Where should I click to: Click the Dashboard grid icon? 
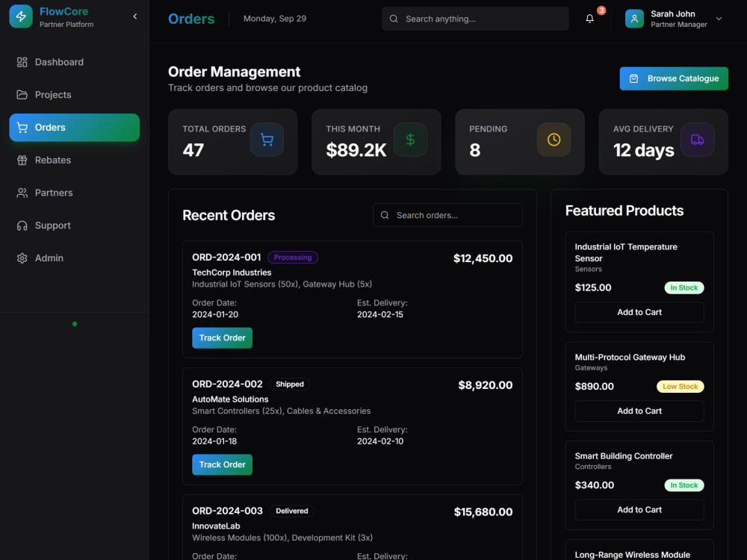click(x=22, y=62)
